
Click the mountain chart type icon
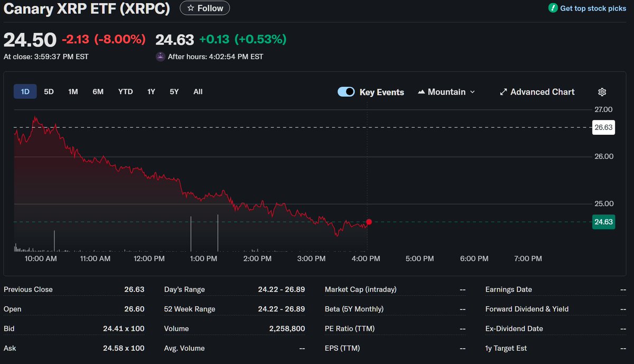point(423,91)
